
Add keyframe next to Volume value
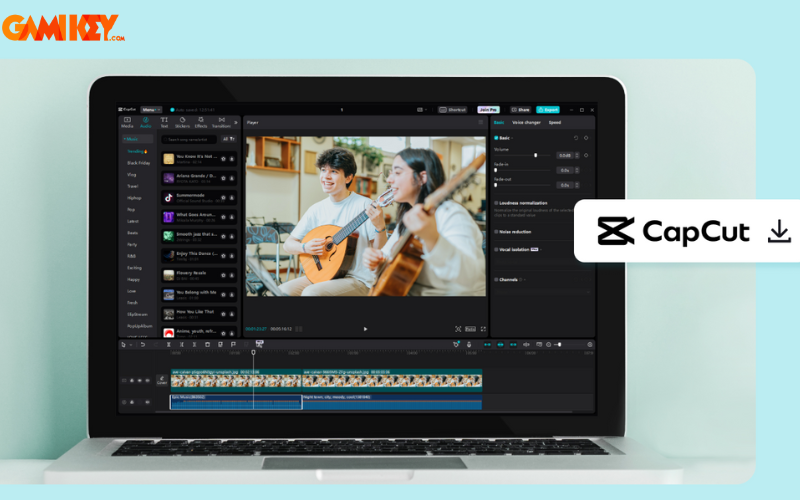click(x=586, y=155)
